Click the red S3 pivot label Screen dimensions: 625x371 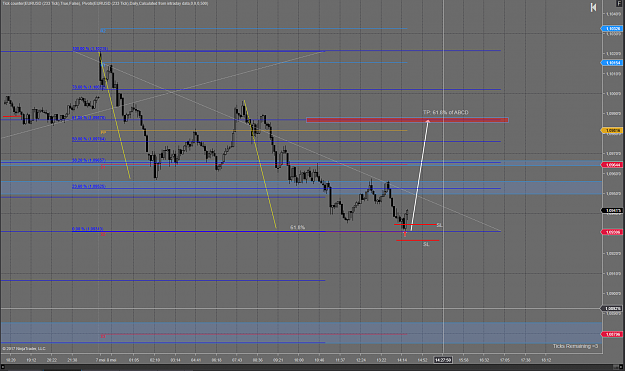[103, 336]
